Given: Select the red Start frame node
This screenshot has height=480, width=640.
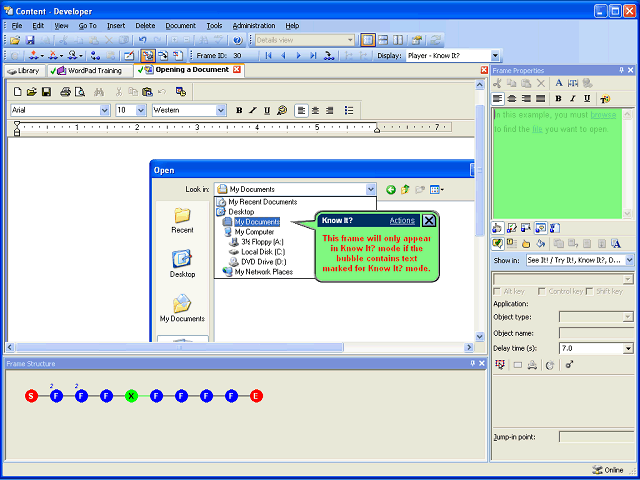Looking at the screenshot, I should point(31,396).
